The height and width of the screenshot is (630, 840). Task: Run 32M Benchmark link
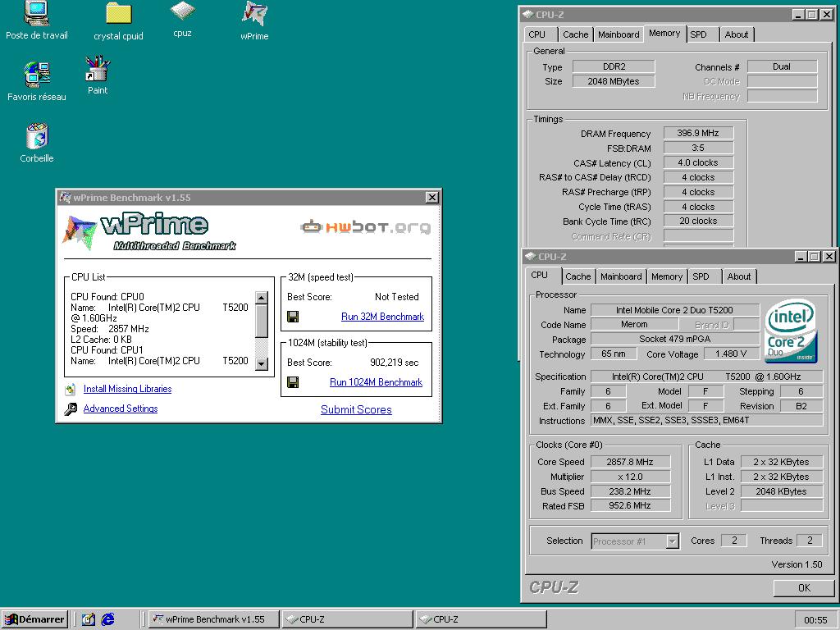pyautogui.click(x=382, y=317)
